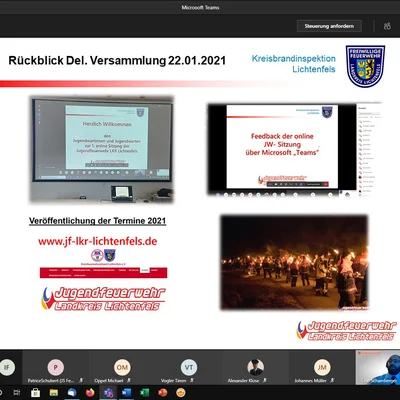The height and width of the screenshot is (400, 400).
Task: Open Excel from the taskbar
Action: (144, 393)
